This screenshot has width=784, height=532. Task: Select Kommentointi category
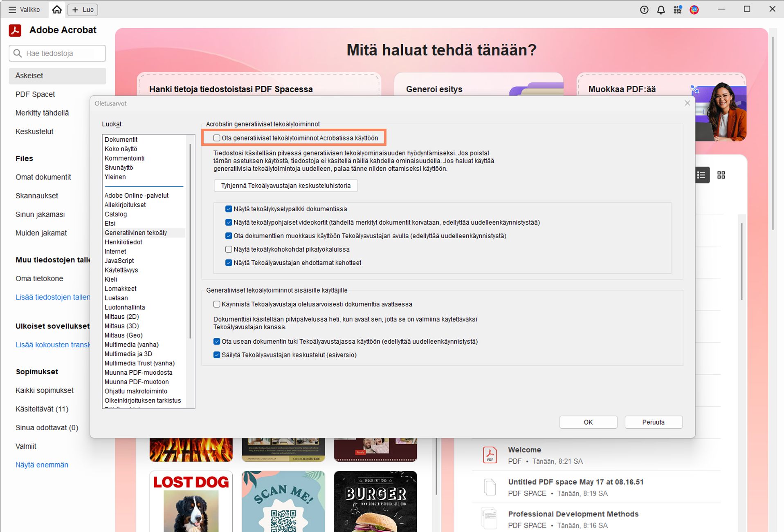click(x=124, y=158)
